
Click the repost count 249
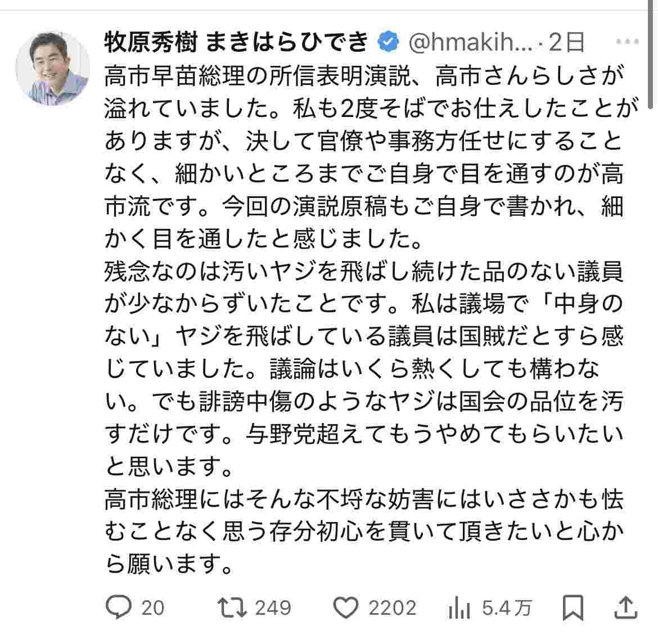273,607
